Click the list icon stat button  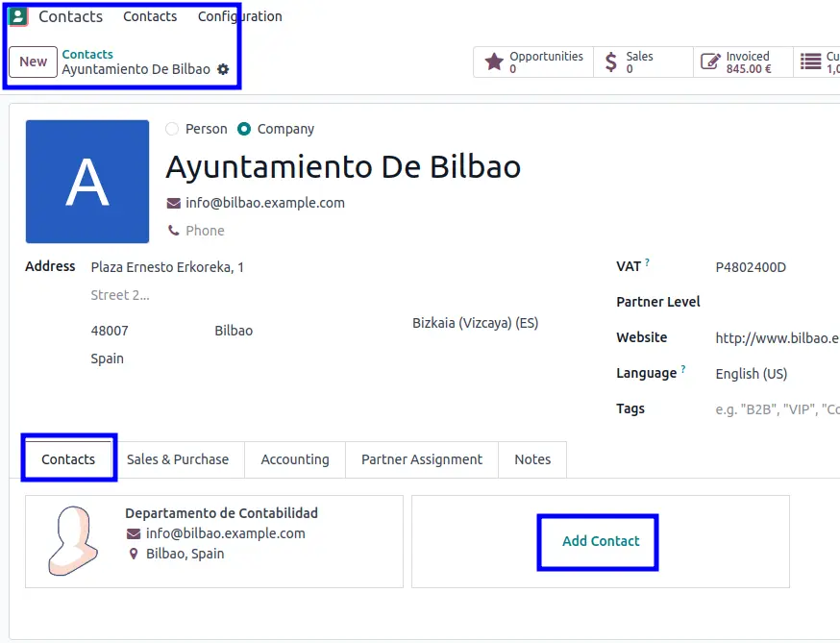pyautogui.click(x=810, y=62)
